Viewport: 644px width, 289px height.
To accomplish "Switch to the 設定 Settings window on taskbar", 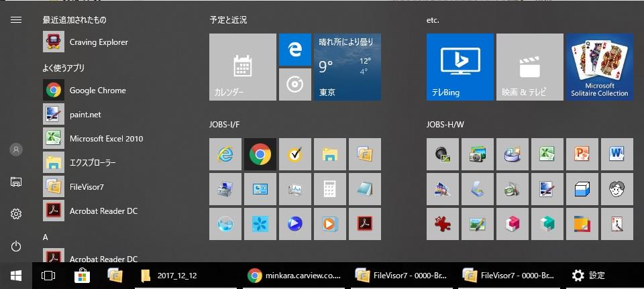I will pos(604,276).
